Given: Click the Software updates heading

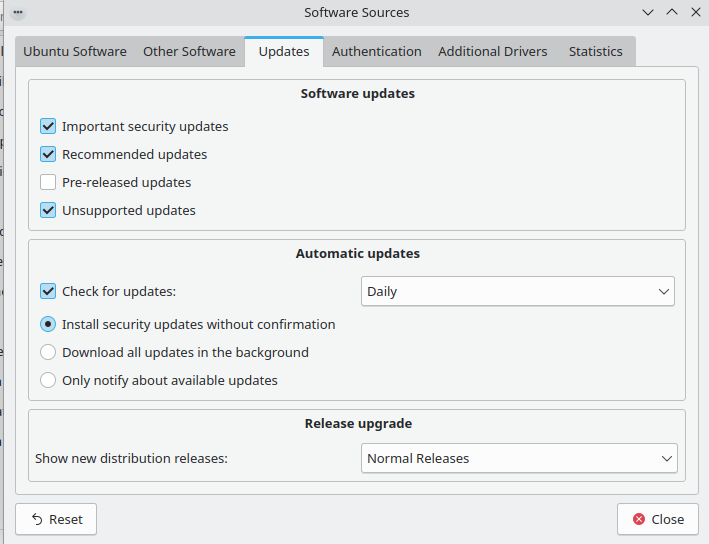Looking at the screenshot, I should tap(358, 93).
